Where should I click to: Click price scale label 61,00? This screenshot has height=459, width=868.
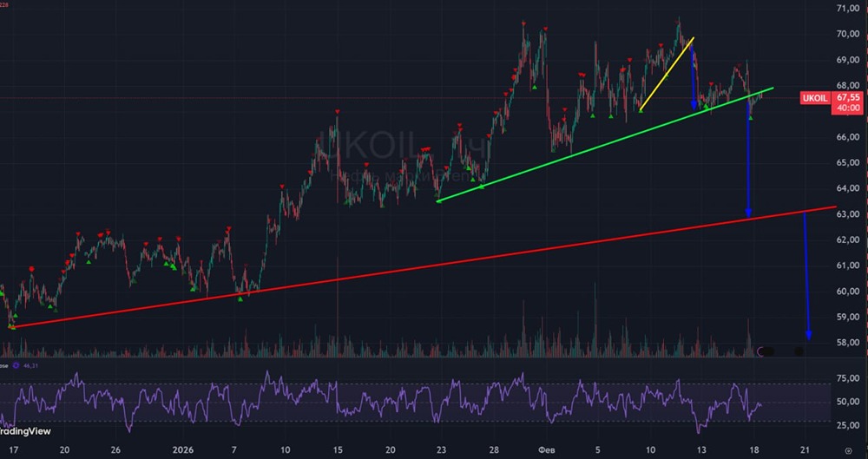tap(848, 266)
